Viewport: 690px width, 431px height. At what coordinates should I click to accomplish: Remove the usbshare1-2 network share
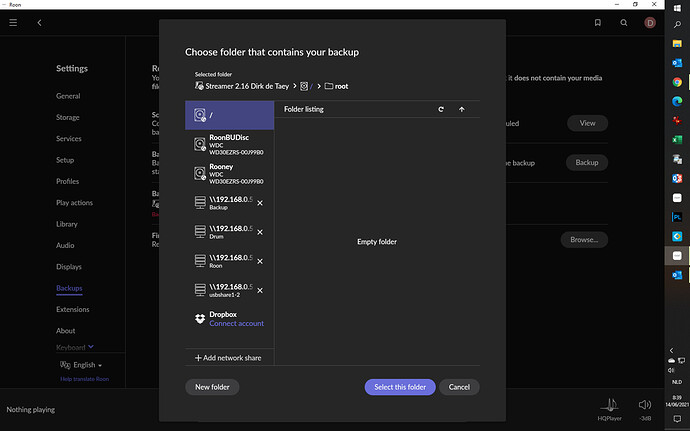[x=260, y=291]
